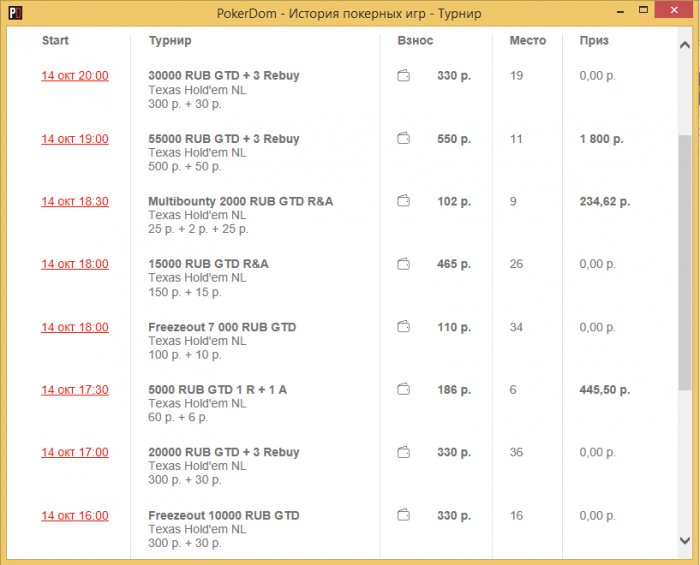Click the Приз column header
Image resolution: width=700 pixels, height=565 pixels.
(x=594, y=41)
